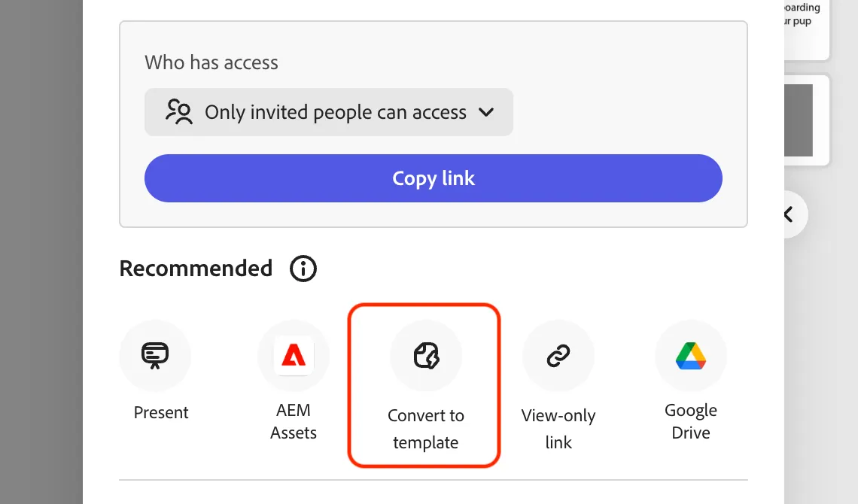
Task: Open the AEM Assets option
Action: tap(294, 356)
